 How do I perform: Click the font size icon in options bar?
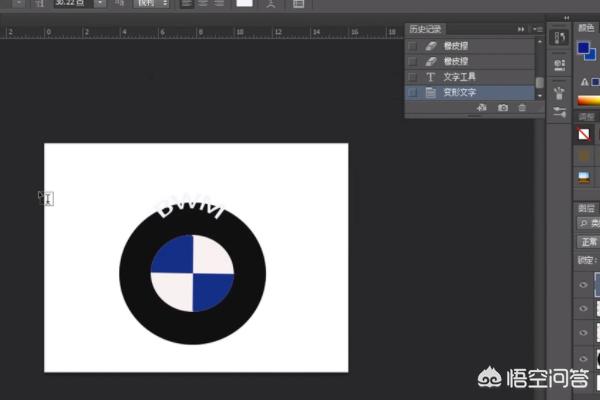pos(40,4)
